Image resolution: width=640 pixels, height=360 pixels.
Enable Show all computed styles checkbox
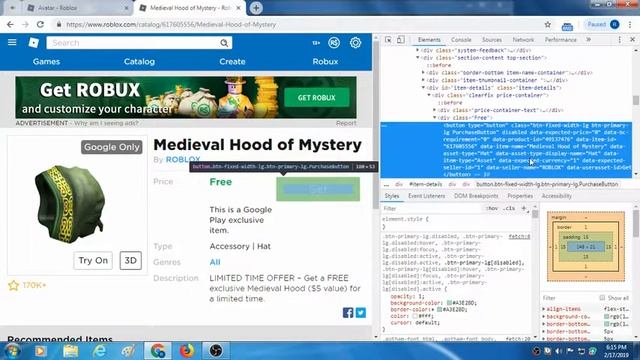[x=602, y=298]
